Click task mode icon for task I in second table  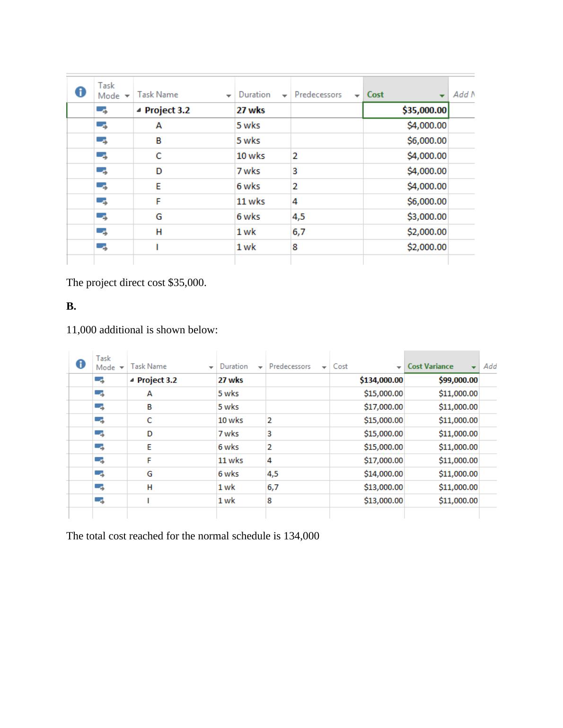coord(100,500)
